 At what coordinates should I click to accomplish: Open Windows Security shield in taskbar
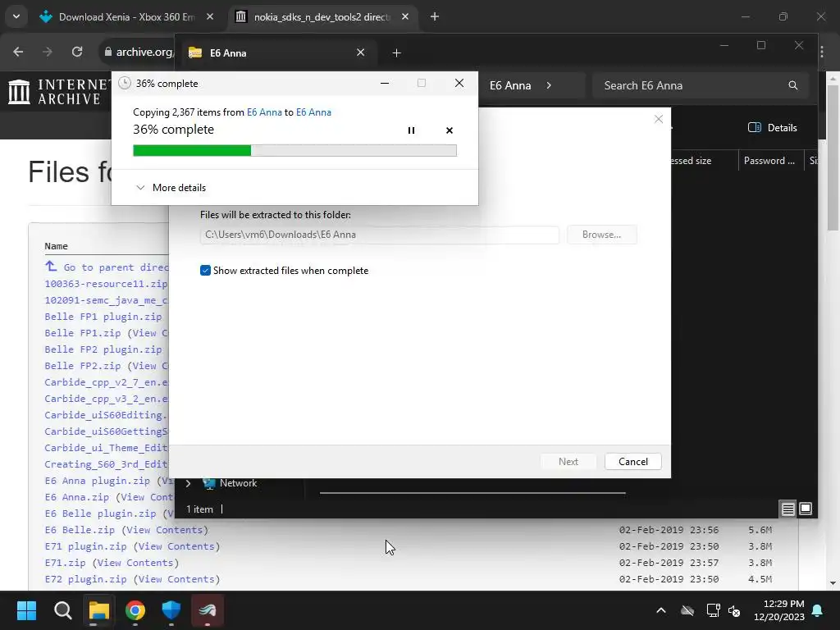(171, 610)
